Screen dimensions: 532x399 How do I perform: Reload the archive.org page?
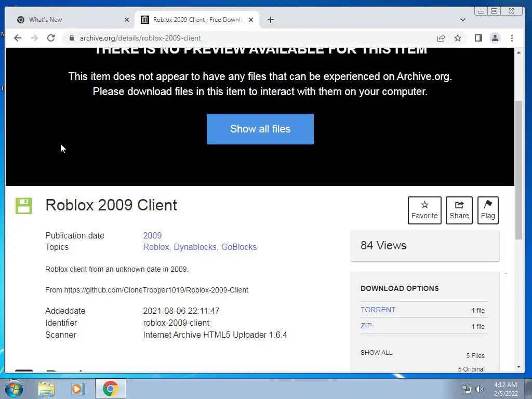coord(51,38)
